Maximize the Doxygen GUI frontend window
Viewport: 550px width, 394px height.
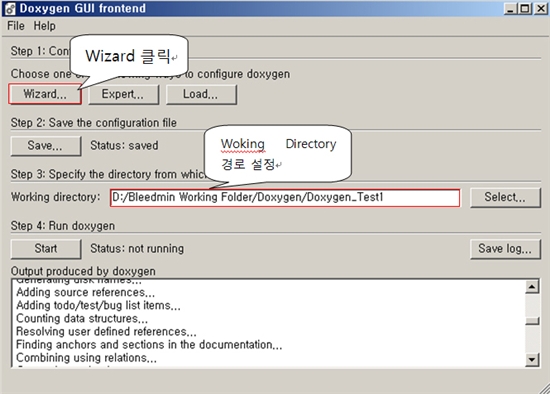(525, 9)
